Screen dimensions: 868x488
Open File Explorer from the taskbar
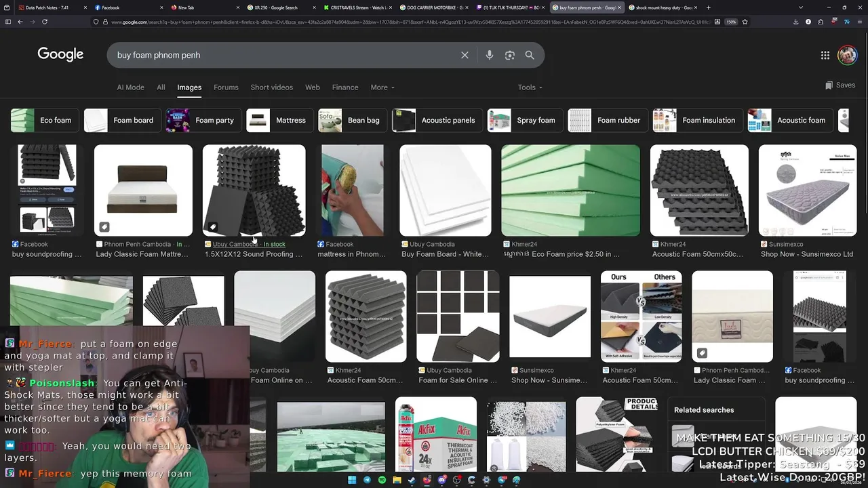[x=397, y=480]
